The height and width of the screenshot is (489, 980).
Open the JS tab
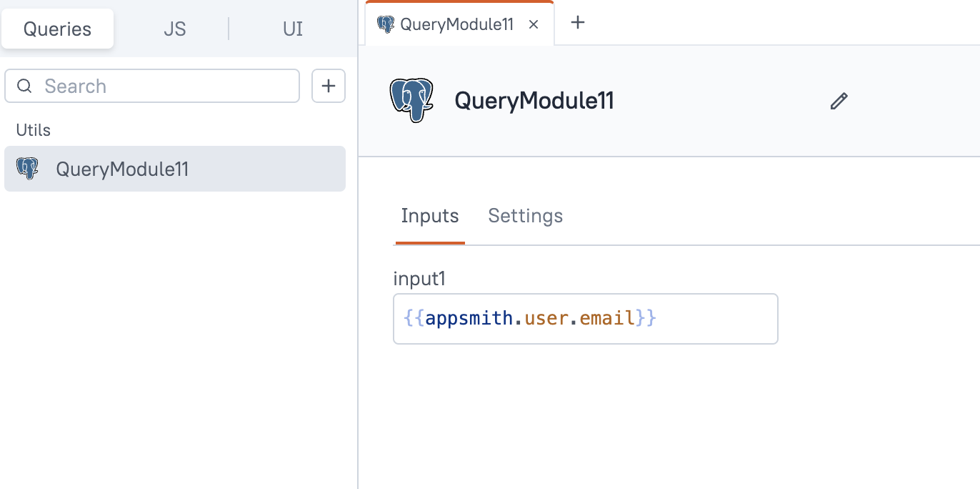coord(174,29)
